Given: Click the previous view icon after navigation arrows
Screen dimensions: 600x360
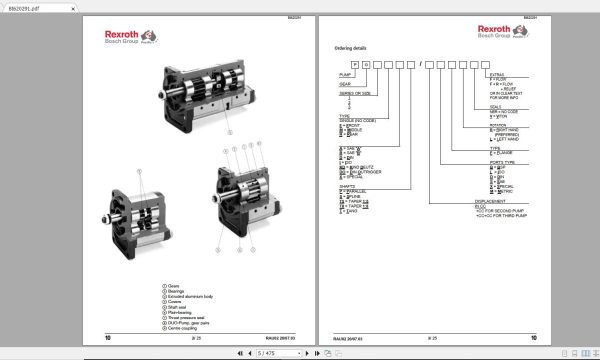Looking at the screenshot, I should (x=328, y=353).
